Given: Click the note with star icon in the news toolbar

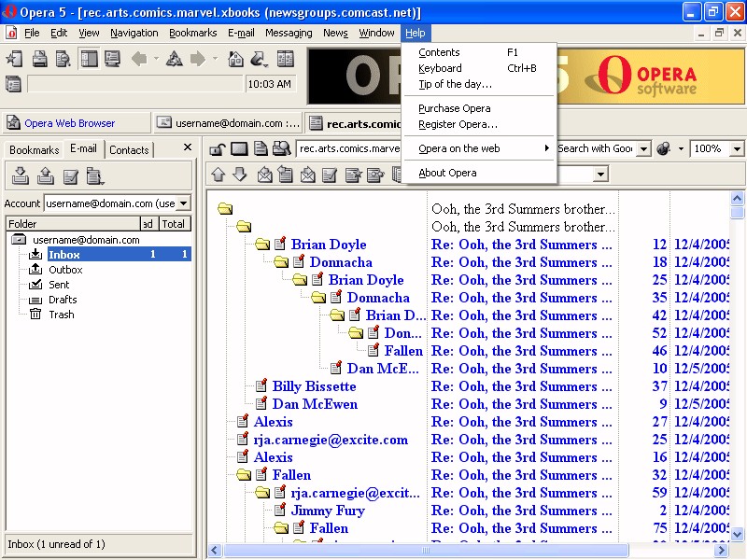Looking at the screenshot, I should (353, 175).
